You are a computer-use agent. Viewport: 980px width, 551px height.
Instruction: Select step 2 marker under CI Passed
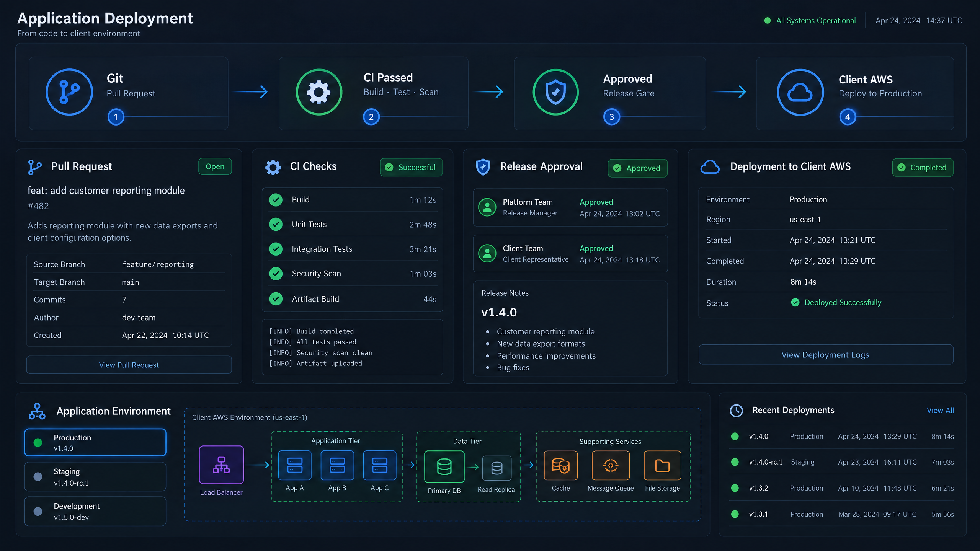pyautogui.click(x=371, y=117)
